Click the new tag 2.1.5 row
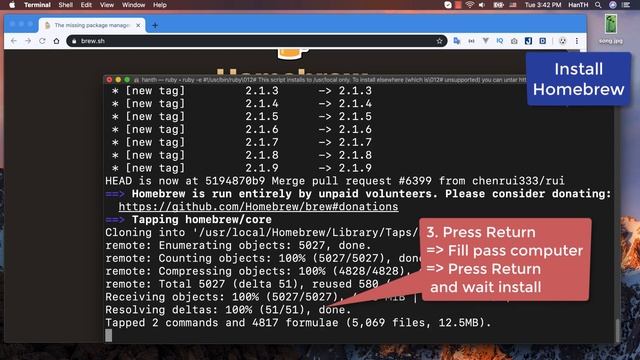The image size is (640, 360). pyautogui.click(x=242, y=116)
